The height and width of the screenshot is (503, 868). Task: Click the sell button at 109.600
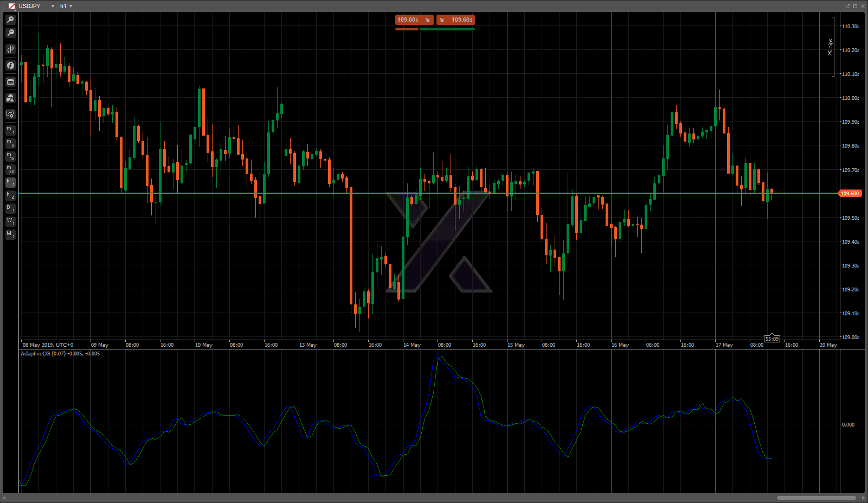pyautogui.click(x=414, y=20)
